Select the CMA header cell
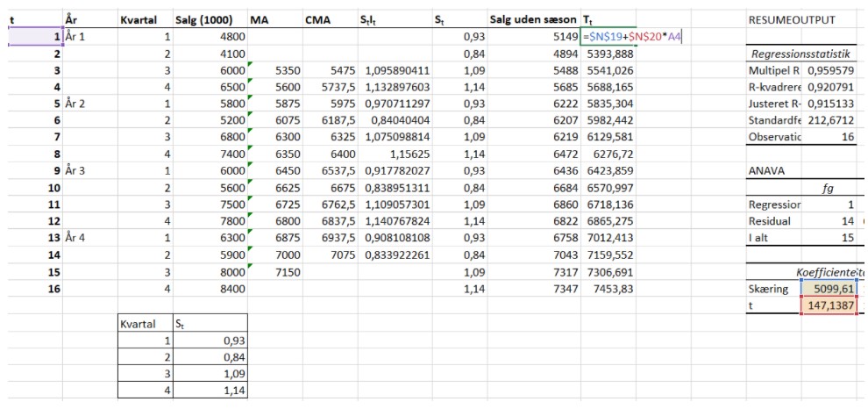The width and height of the screenshot is (868, 409). pos(330,20)
